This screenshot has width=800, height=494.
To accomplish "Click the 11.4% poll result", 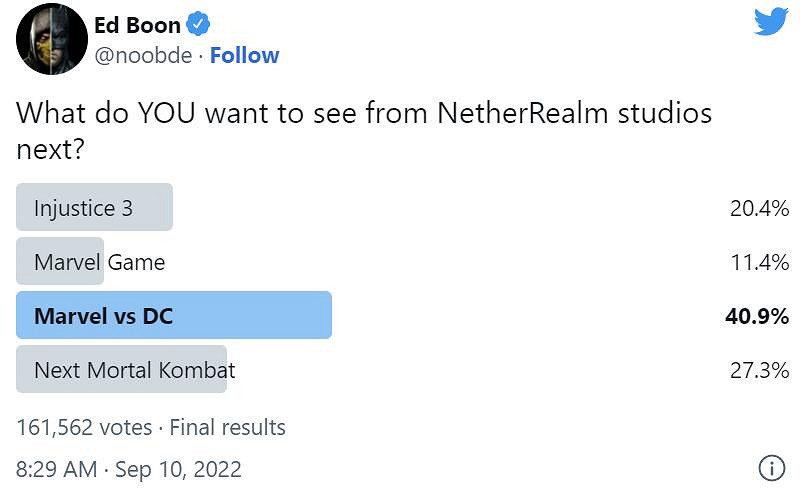I will (760, 262).
